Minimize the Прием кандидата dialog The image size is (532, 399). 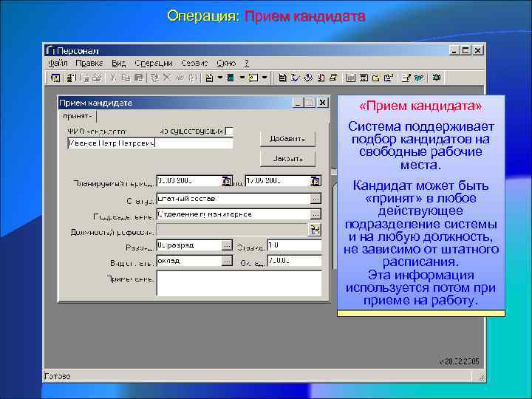[x=298, y=103]
